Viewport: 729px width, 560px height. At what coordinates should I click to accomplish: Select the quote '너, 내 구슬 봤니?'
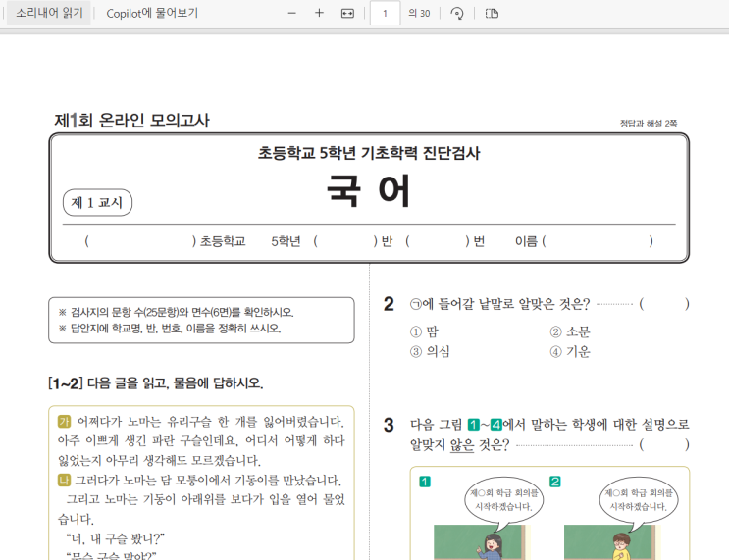[116, 538]
